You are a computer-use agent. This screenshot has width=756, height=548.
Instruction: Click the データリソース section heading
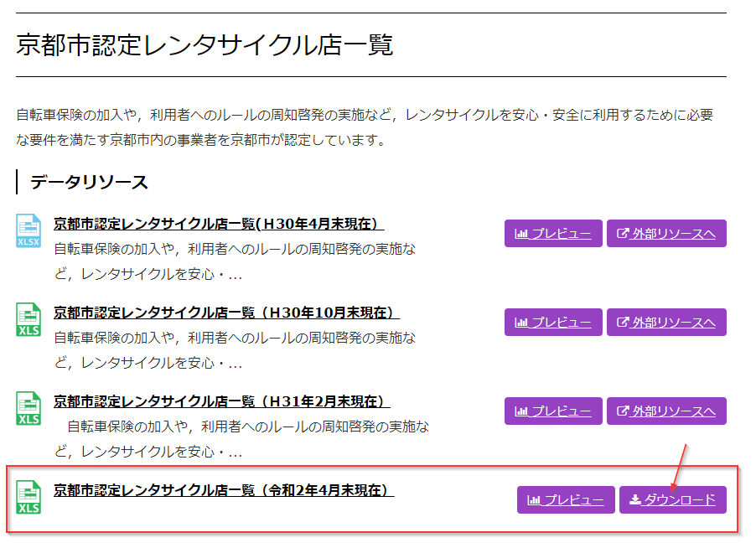point(89,182)
